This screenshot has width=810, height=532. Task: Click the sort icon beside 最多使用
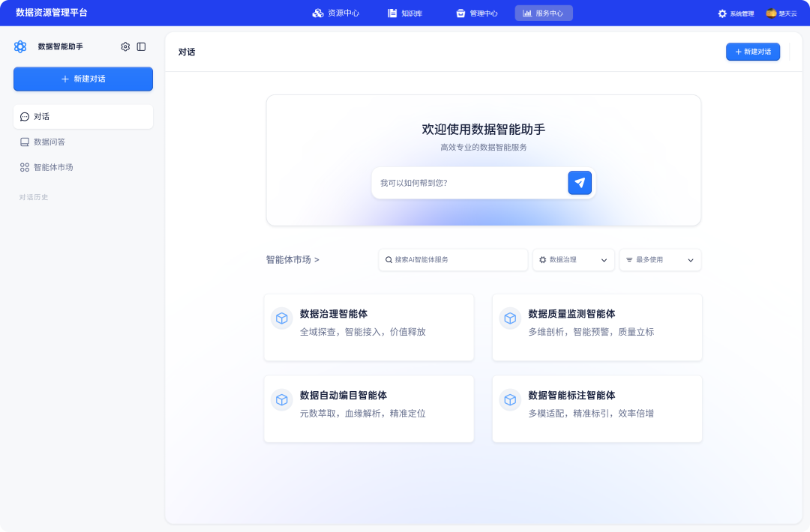click(x=629, y=259)
